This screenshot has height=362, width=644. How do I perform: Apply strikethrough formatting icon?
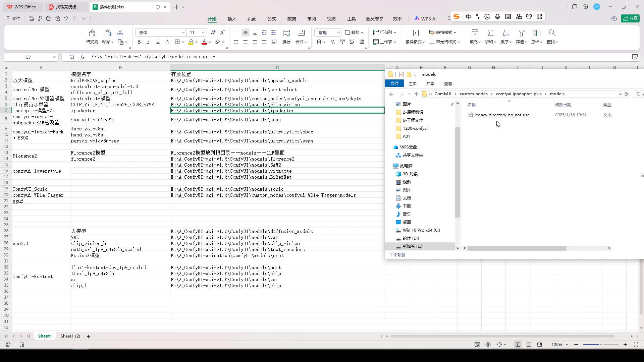[x=167, y=42]
